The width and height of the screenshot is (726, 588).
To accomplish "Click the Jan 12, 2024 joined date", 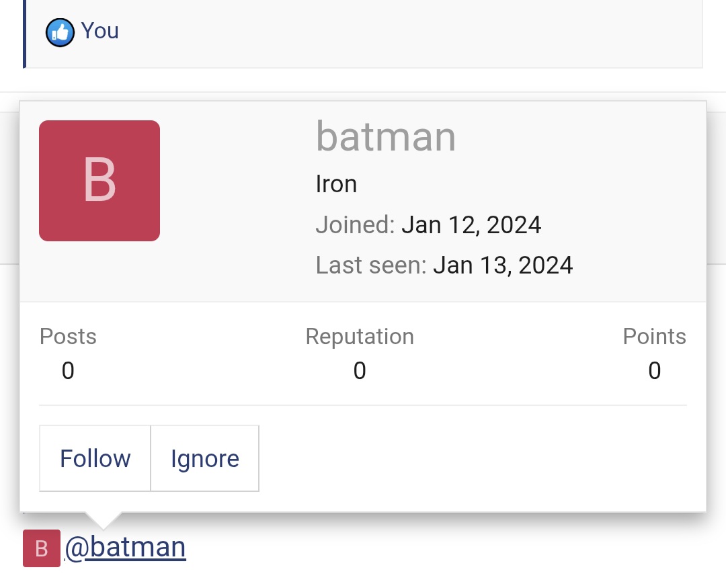I will coord(471,224).
